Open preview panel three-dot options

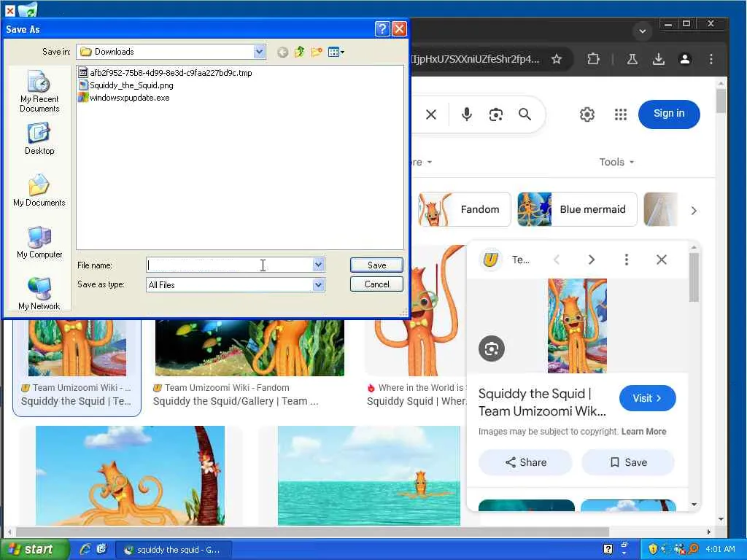(627, 260)
